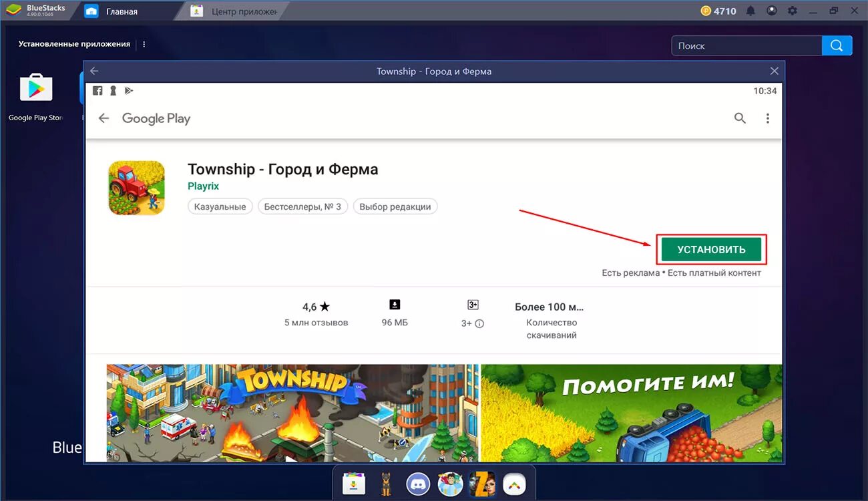Open the installed apps three-dot menu
Screen dimensions: 868x501
(144, 44)
